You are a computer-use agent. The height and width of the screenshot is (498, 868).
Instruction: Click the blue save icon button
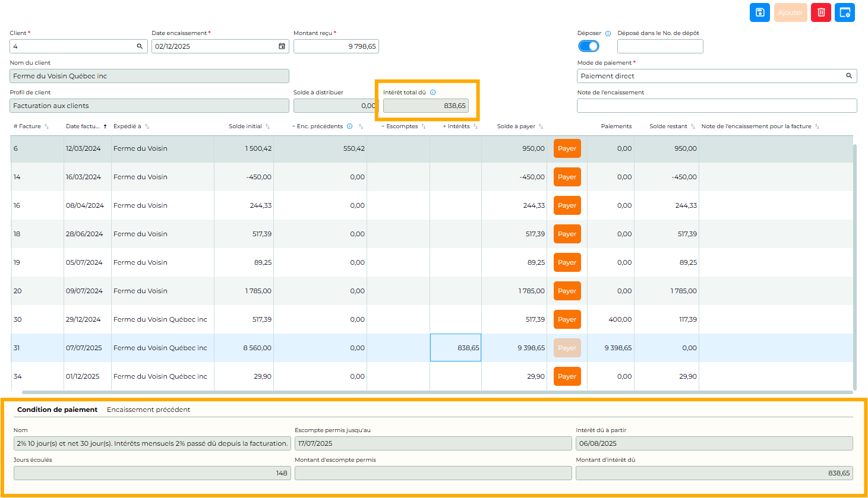[759, 12]
